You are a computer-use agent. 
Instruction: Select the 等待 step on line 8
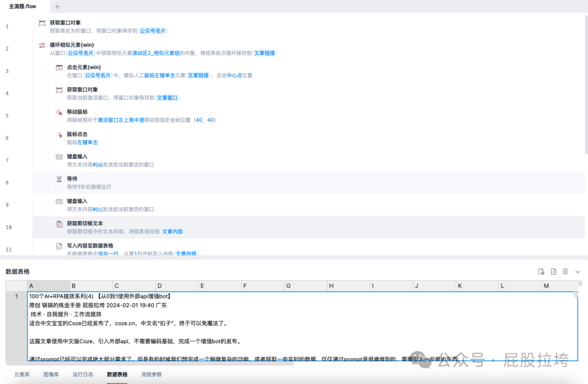tap(309, 183)
